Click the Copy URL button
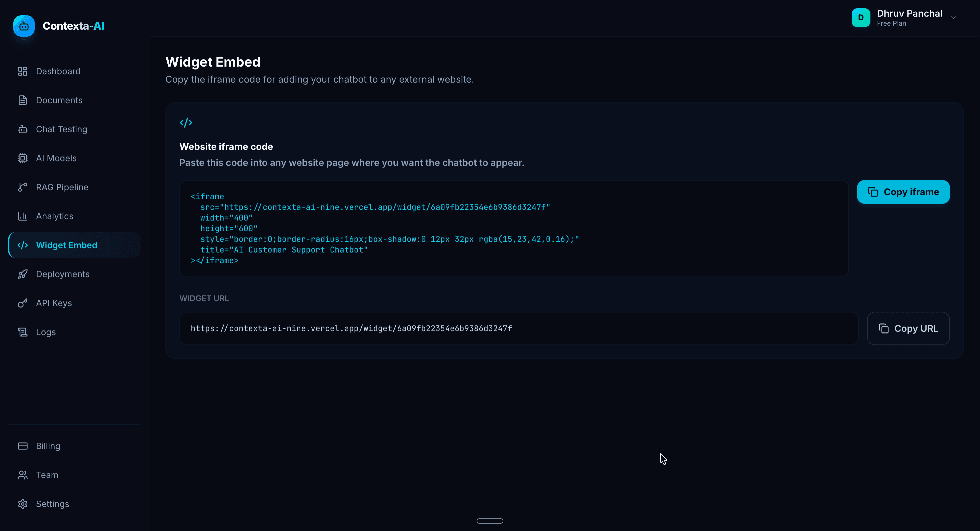Screen dimensions: 980x531 908,328
